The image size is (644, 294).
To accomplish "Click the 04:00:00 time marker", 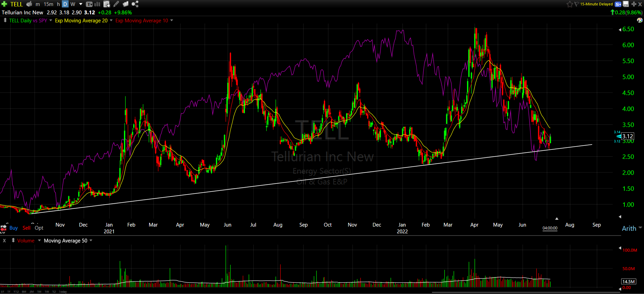I will (550, 228).
